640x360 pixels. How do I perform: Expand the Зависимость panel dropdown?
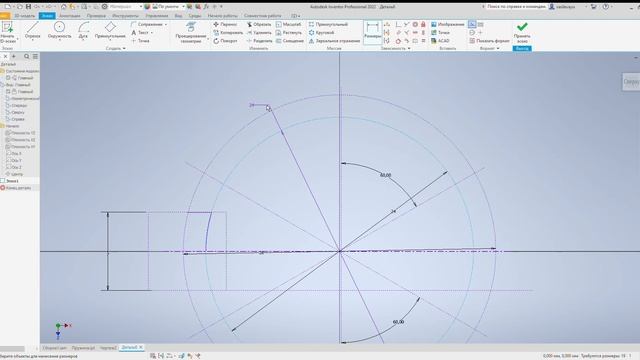(x=396, y=48)
